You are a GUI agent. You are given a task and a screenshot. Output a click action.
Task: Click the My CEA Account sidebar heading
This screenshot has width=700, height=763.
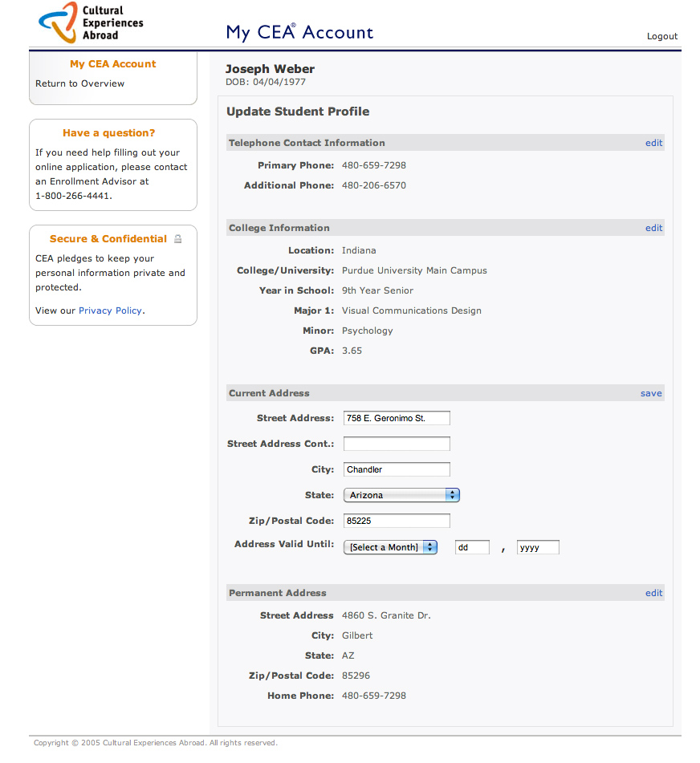112,64
